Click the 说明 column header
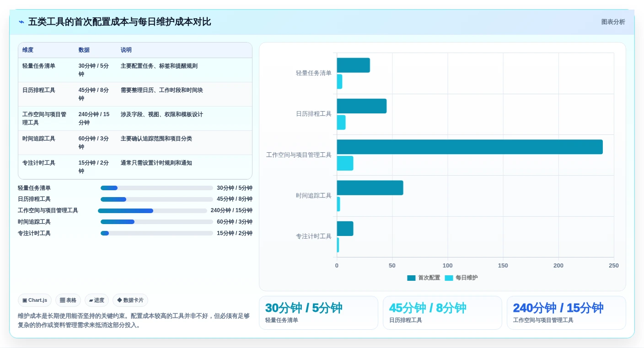This screenshot has height=348, width=644. 126,50
